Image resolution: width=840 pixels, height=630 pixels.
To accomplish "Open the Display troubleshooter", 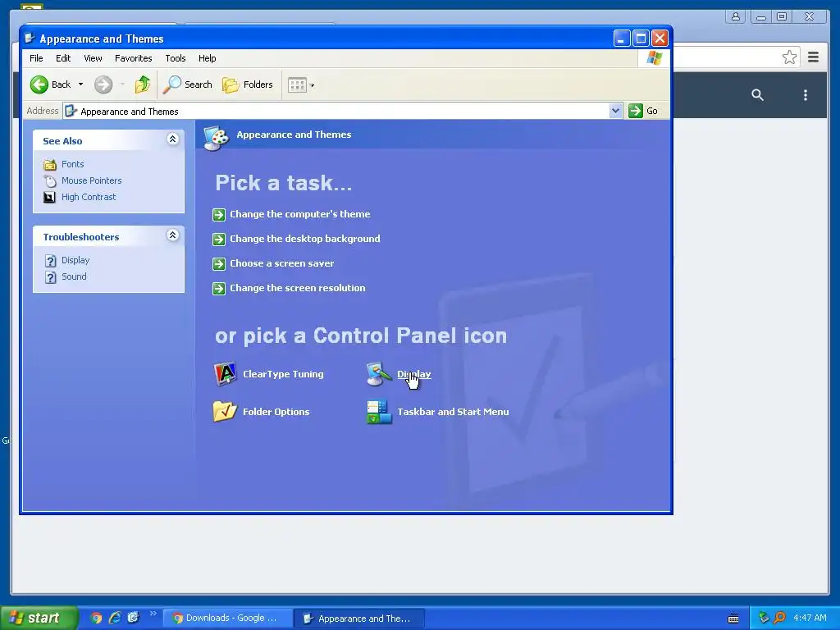I will [75, 260].
